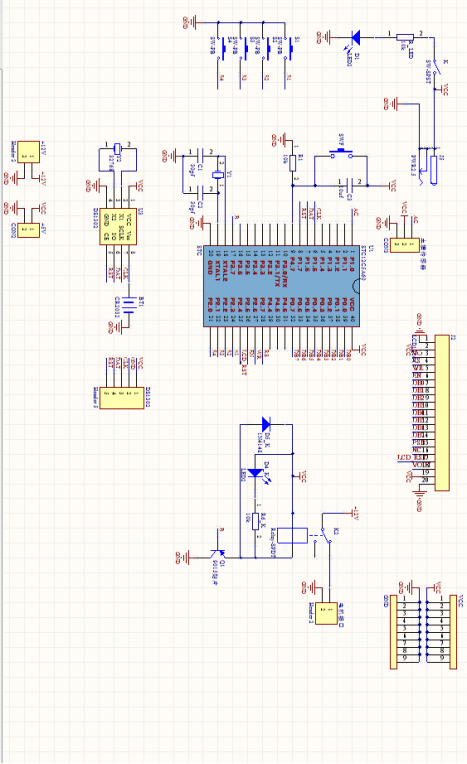Select the STC12C5A60 microcontroller U1 chip body
467x764 pixels.
point(281,286)
